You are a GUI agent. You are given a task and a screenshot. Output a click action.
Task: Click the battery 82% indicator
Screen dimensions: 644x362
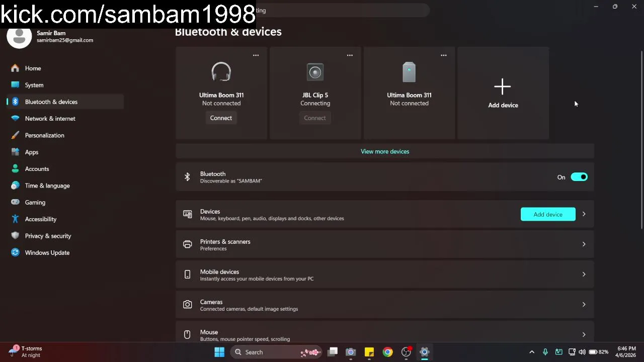pos(599,352)
